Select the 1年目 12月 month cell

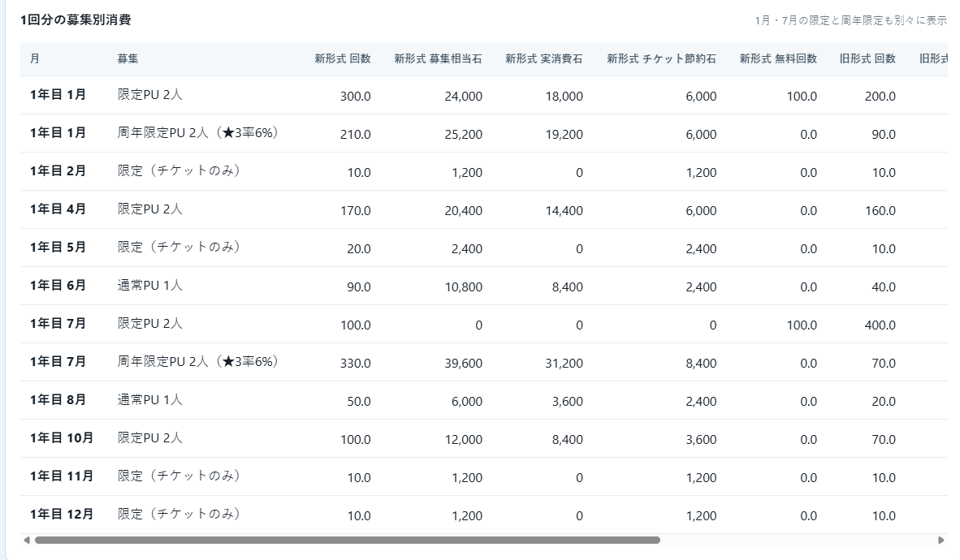pos(62,515)
